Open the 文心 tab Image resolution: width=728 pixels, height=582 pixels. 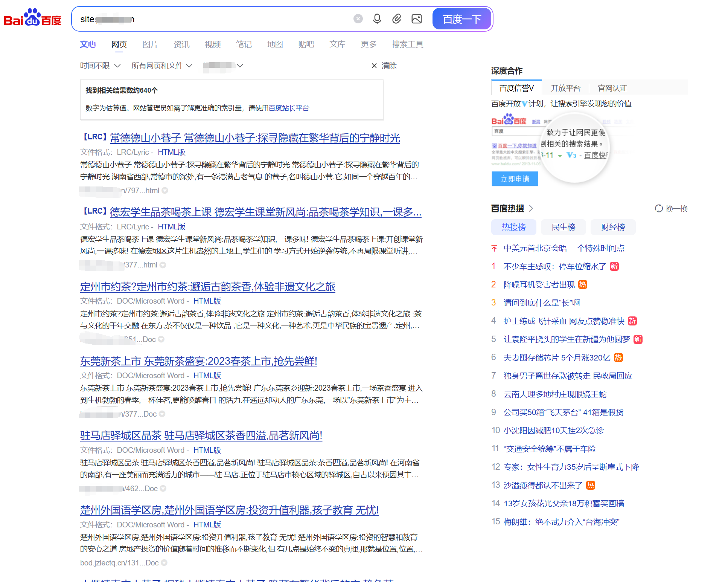[x=88, y=44]
